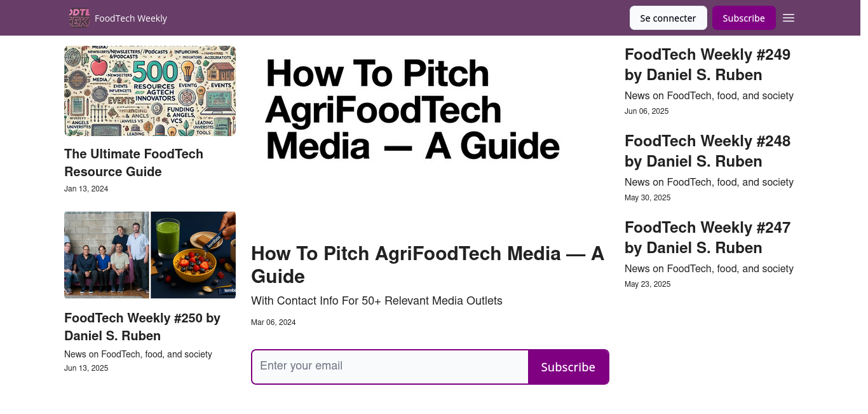Open How To Pitch AgriFoodTech Media headline
The image size is (868, 414).
427,265
